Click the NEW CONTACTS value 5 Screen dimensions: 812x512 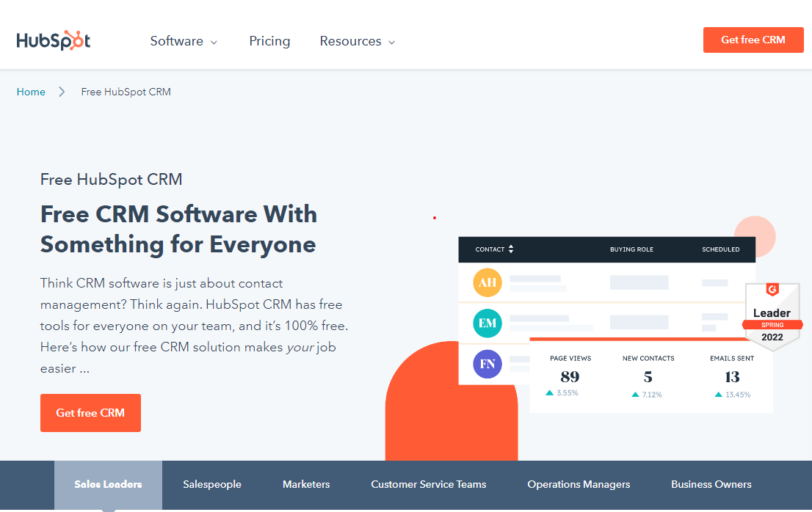click(648, 376)
